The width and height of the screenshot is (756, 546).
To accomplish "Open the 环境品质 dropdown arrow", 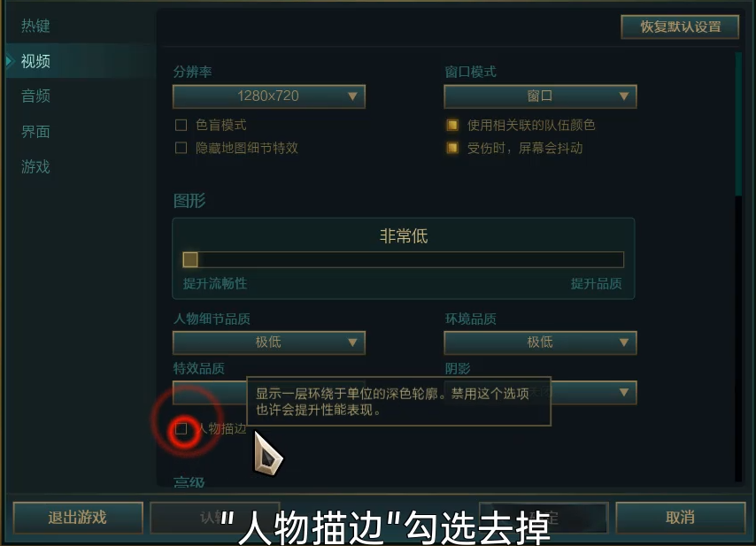I will [x=624, y=342].
